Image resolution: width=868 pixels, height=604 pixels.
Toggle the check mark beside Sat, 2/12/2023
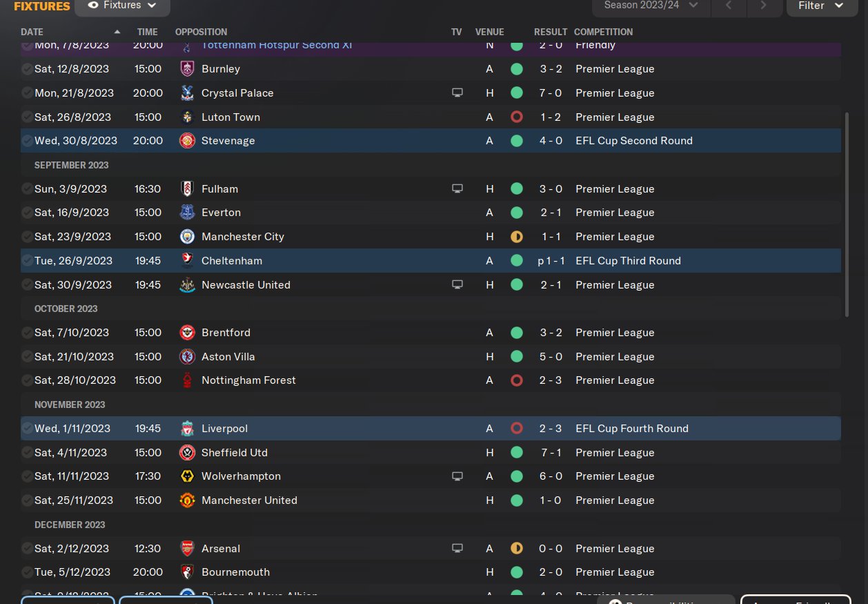tap(27, 549)
